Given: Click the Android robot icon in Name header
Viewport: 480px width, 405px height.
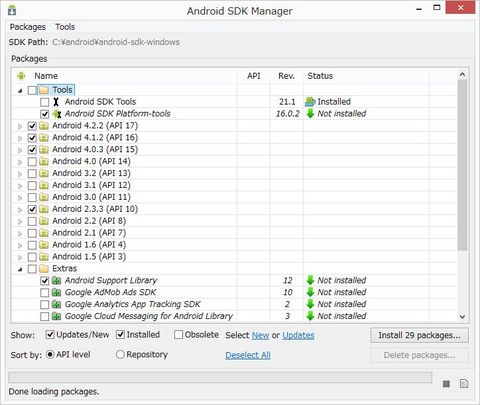Looking at the screenshot, I should click(x=21, y=76).
